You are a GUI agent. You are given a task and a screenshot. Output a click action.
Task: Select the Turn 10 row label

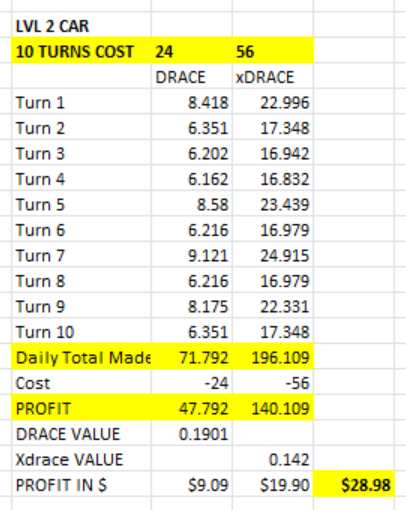pyautogui.click(x=81, y=332)
